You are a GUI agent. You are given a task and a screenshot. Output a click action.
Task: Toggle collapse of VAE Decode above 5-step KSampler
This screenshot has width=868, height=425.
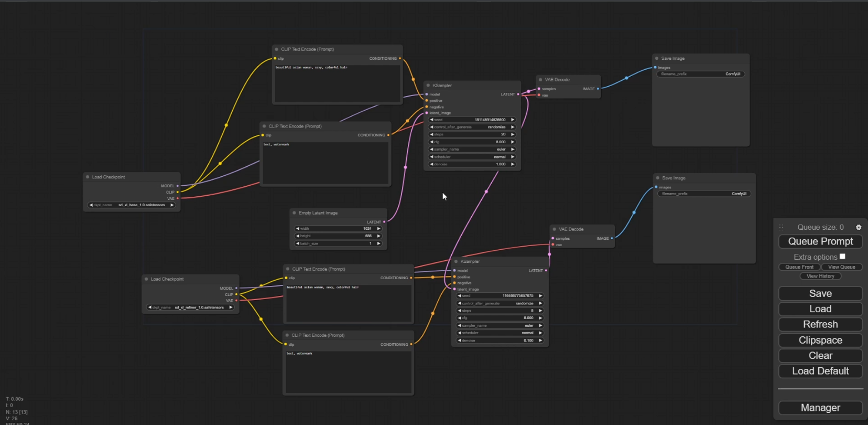(x=555, y=229)
